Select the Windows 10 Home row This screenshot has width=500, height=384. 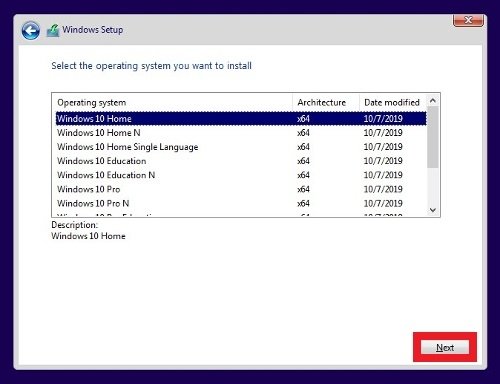coord(241,119)
